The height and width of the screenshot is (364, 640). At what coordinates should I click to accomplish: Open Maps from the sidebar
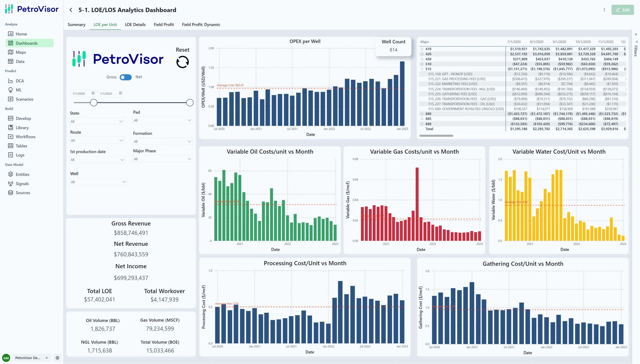[x=21, y=52]
